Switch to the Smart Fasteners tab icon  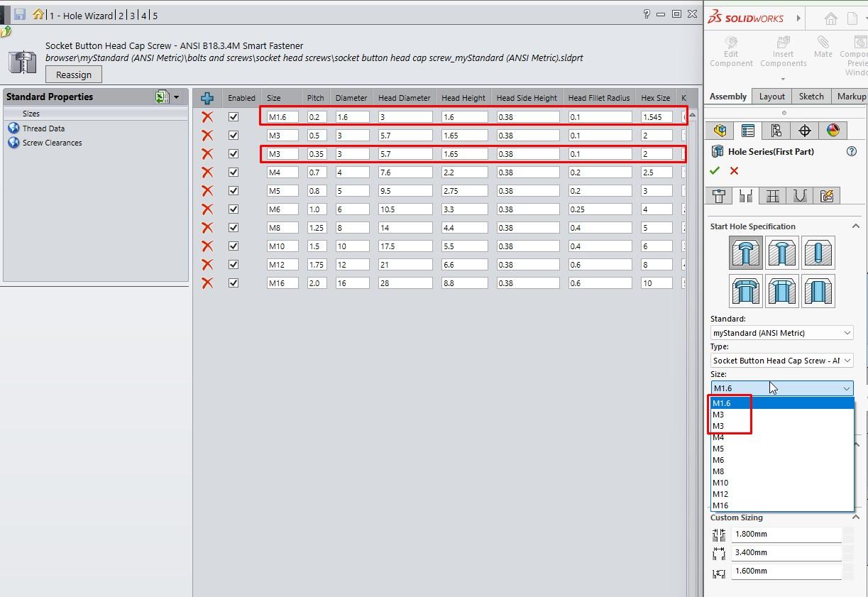point(827,196)
